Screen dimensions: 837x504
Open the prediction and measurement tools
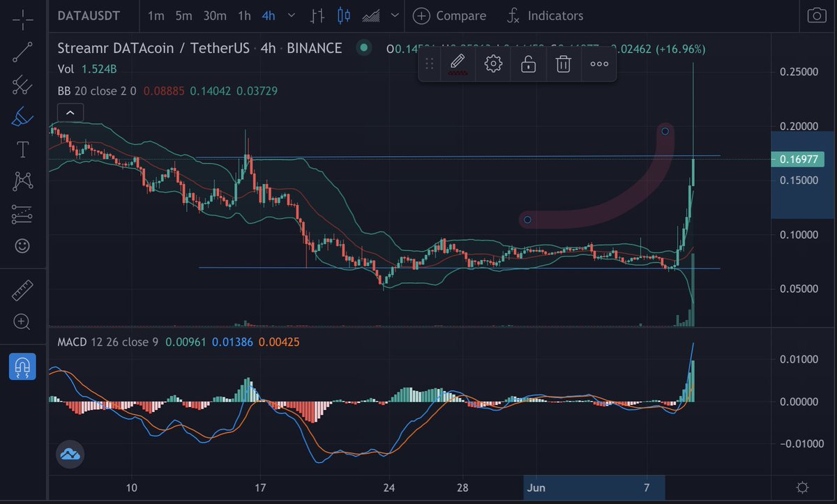point(22,214)
